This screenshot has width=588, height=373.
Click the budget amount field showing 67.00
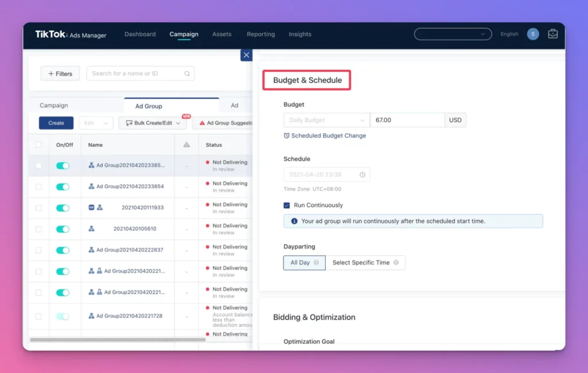pos(407,120)
